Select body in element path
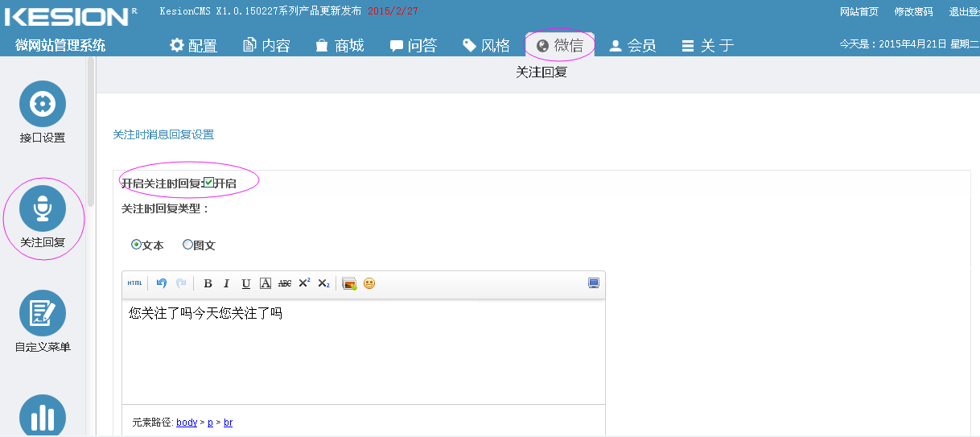This screenshot has height=437, width=980. (x=187, y=423)
